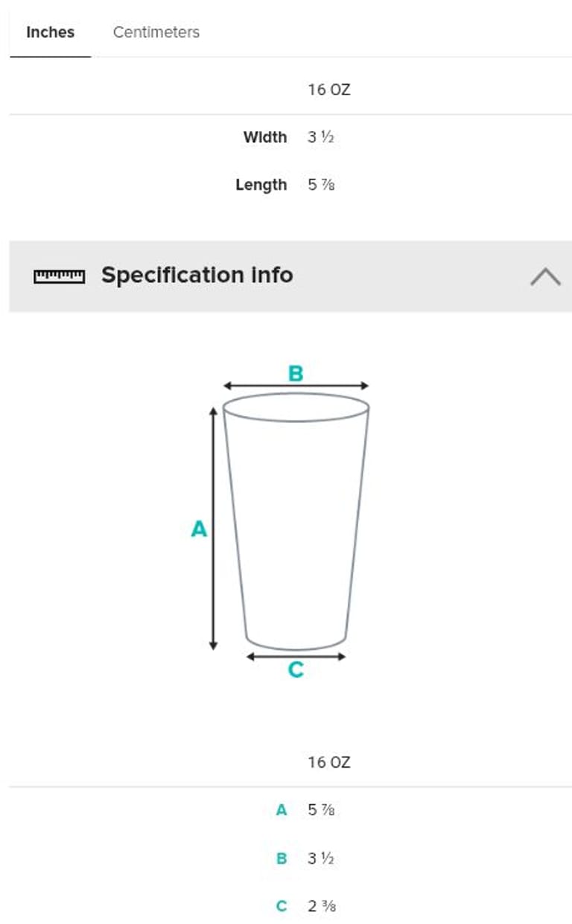The width and height of the screenshot is (572, 924).
Task: Select the 16 OZ header above A row
Action: [x=328, y=762]
